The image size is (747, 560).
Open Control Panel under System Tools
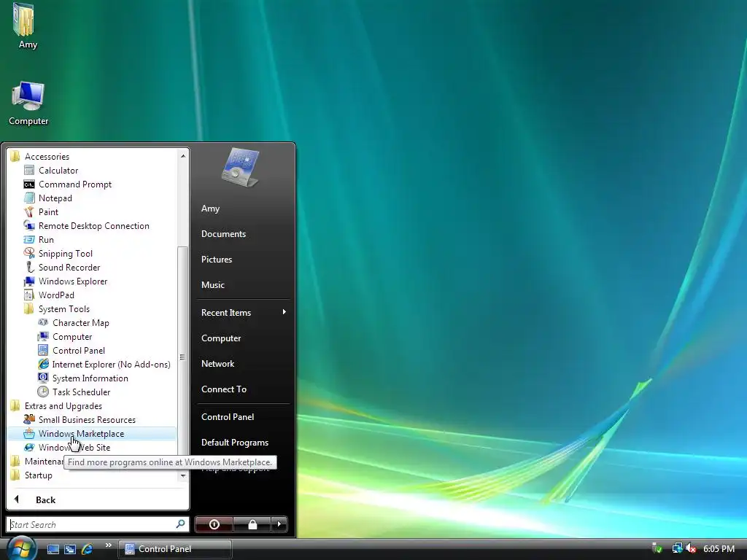pyautogui.click(x=79, y=351)
